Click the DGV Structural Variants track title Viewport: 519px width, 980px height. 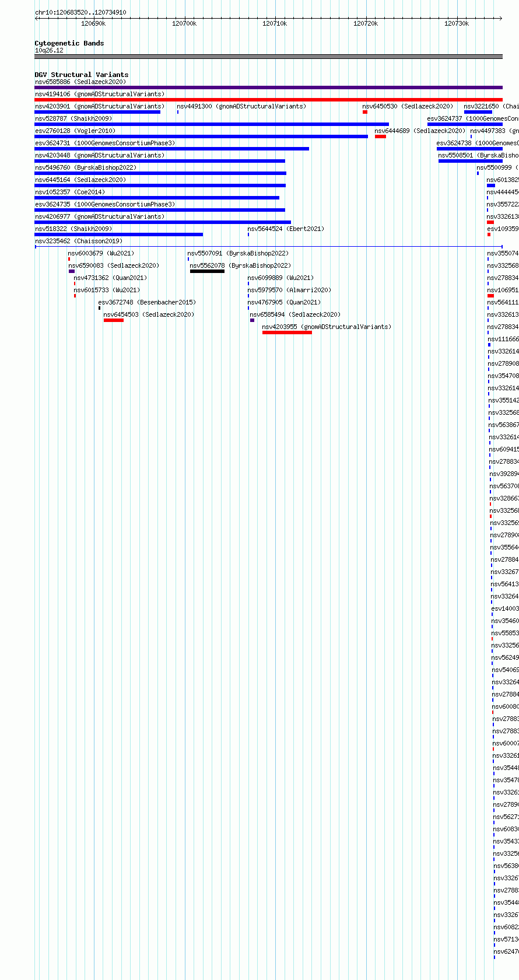(x=82, y=75)
